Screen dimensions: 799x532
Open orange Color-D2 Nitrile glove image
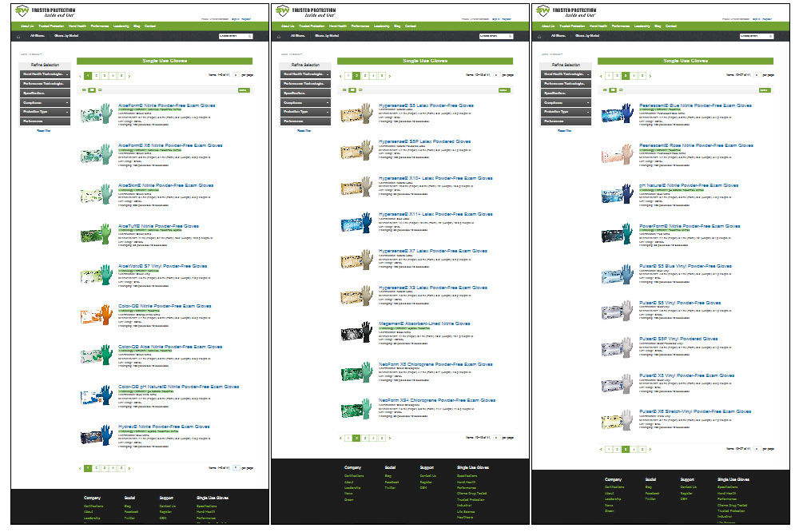coord(97,315)
